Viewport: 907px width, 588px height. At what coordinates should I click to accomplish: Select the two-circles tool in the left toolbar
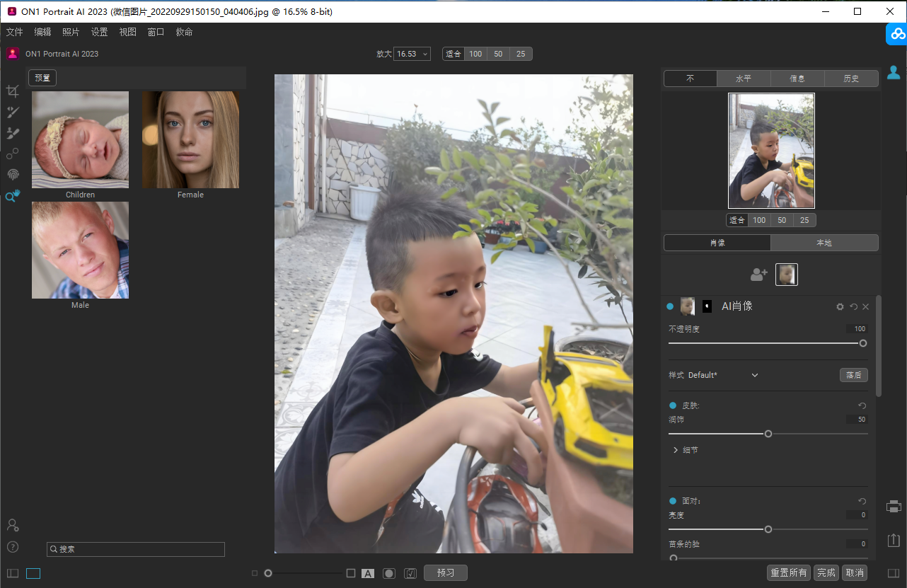point(12,154)
